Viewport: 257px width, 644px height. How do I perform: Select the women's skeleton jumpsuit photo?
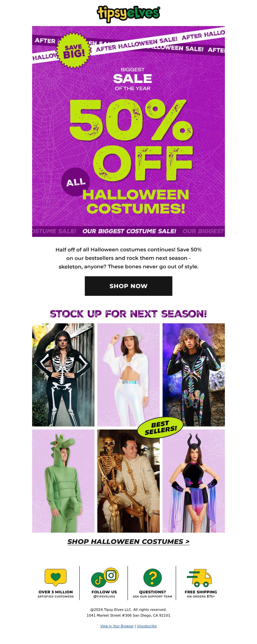pyautogui.click(x=63, y=375)
